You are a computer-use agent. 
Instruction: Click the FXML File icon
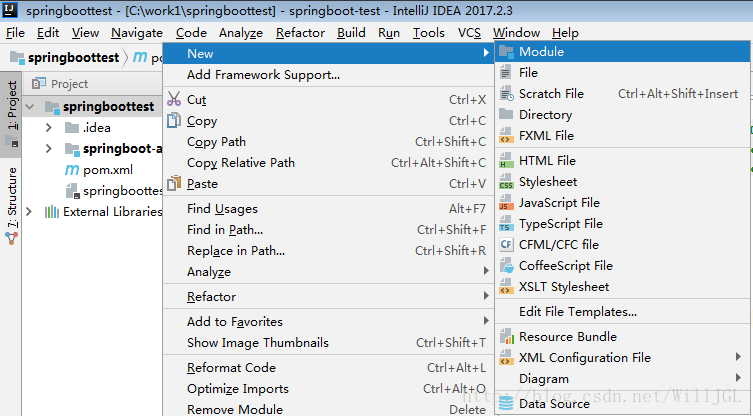(x=506, y=135)
